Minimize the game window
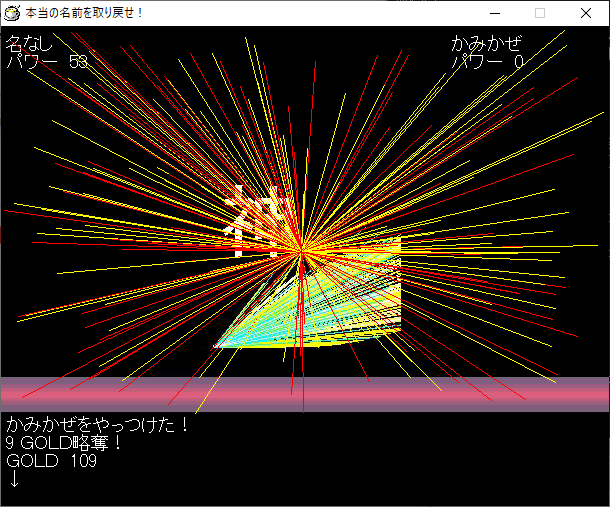Viewport: 610px width, 507px height. click(495, 13)
